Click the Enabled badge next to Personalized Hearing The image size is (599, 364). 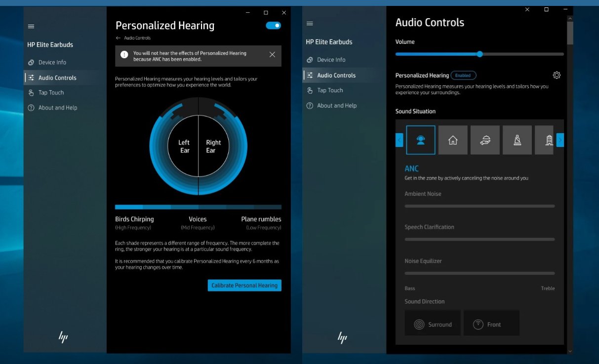(463, 75)
